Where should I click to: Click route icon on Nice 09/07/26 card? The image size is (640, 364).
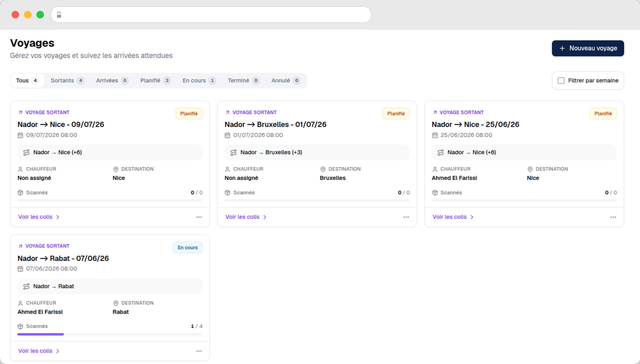(x=26, y=153)
